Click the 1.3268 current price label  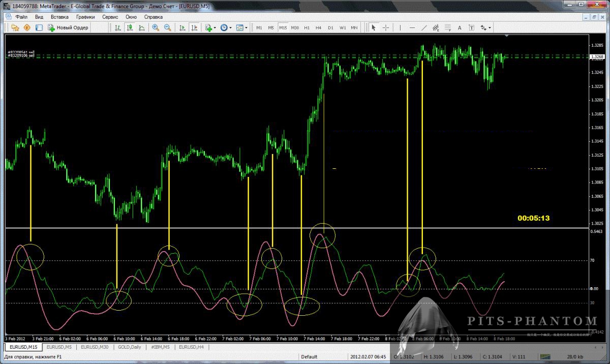(x=597, y=57)
